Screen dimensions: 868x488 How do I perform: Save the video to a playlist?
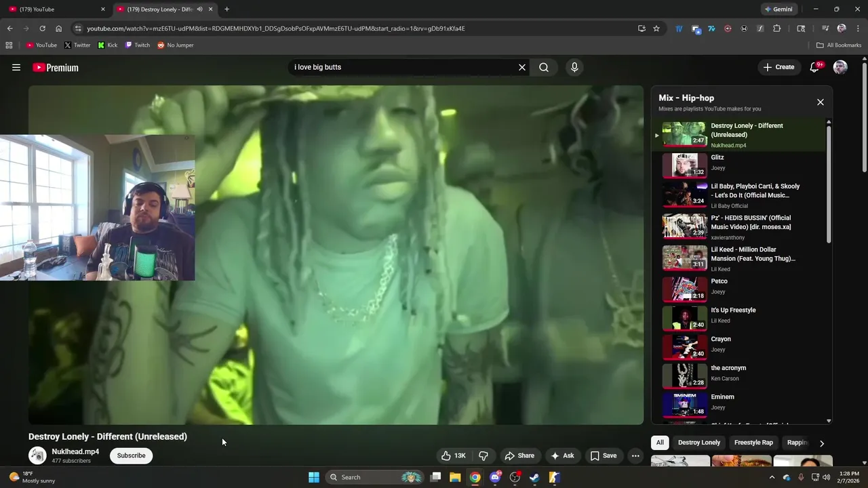604,455
